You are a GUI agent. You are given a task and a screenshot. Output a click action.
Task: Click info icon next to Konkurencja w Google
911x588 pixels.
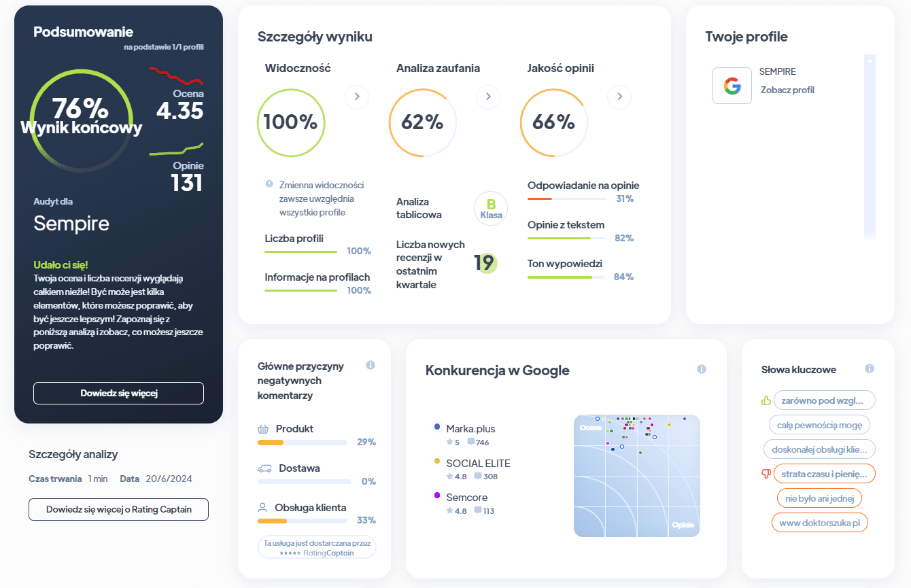(x=702, y=369)
